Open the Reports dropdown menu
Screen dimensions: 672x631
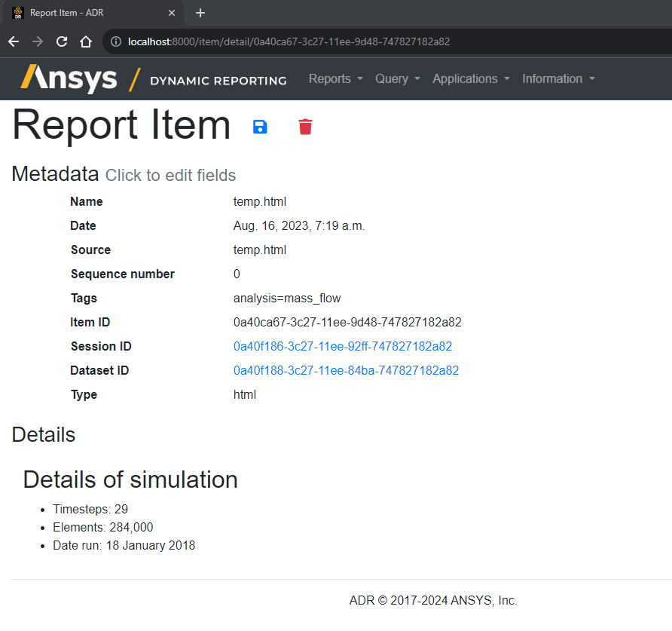pos(335,79)
